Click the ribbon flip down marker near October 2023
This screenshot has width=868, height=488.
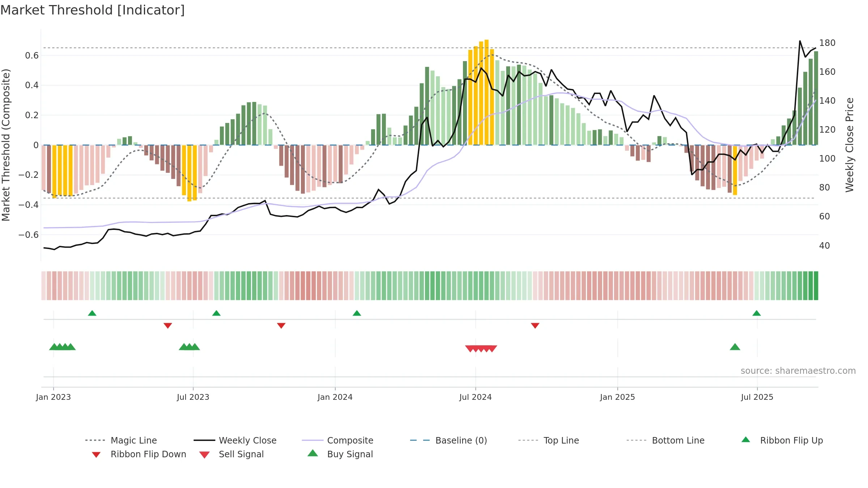[x=281, y=326]
